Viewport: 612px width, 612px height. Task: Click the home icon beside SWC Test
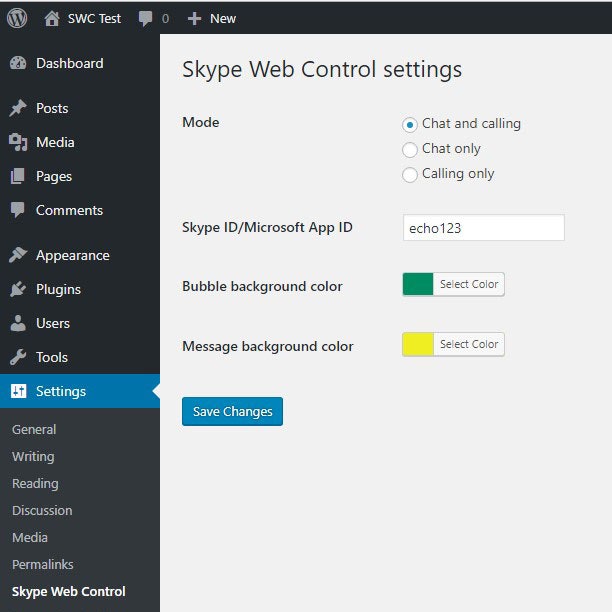[x=52, y=18]
